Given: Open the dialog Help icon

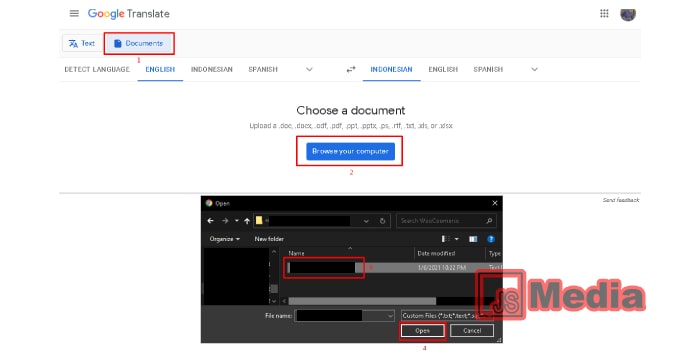Looking at the screenshot, I should coord(491,239).
